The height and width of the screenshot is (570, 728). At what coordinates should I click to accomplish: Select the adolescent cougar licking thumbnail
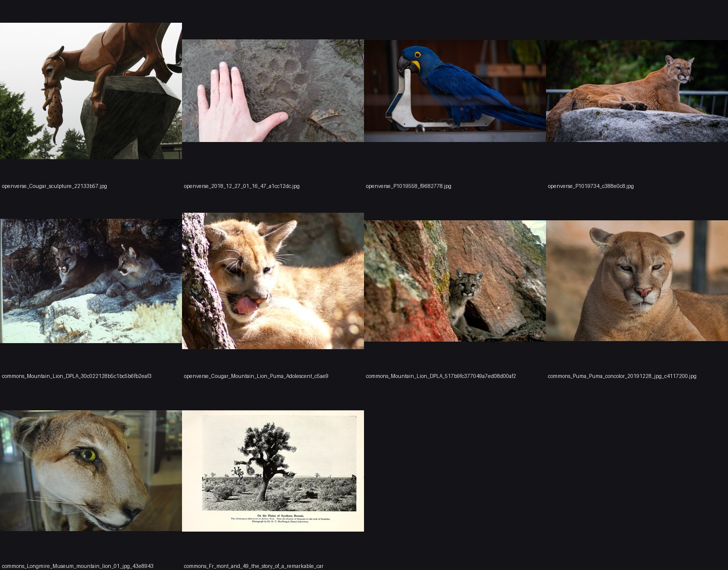tap(273, 281)
